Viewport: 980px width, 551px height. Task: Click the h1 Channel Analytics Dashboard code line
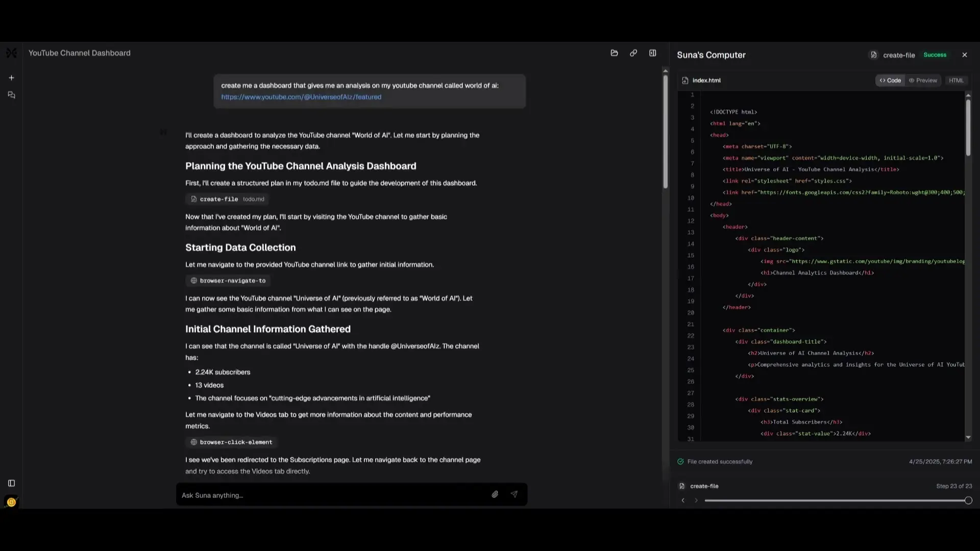[817, 273]
